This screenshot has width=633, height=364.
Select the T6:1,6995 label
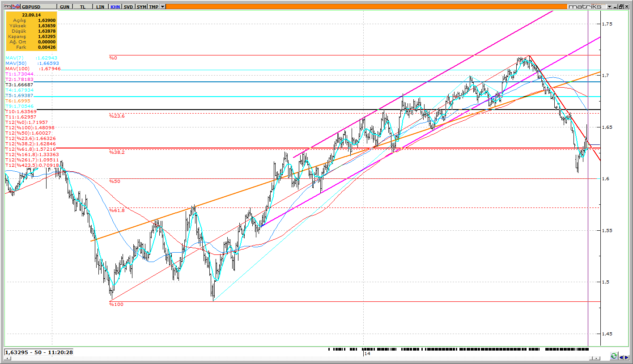[x=18, y=101]
